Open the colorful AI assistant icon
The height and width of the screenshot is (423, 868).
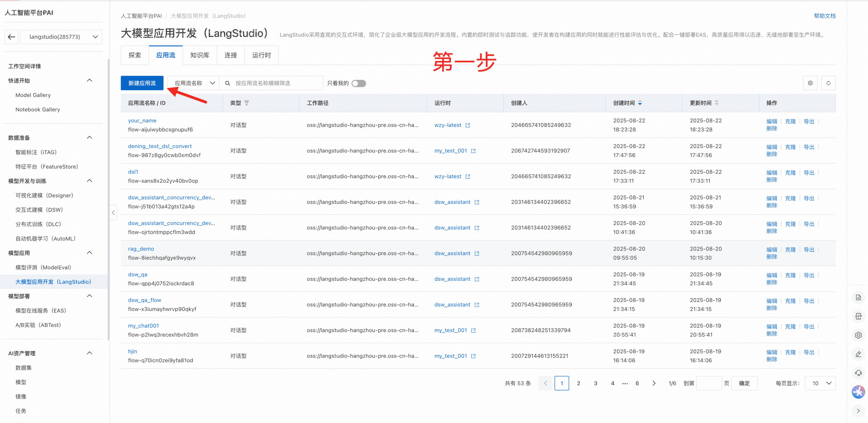pos(858,392)
